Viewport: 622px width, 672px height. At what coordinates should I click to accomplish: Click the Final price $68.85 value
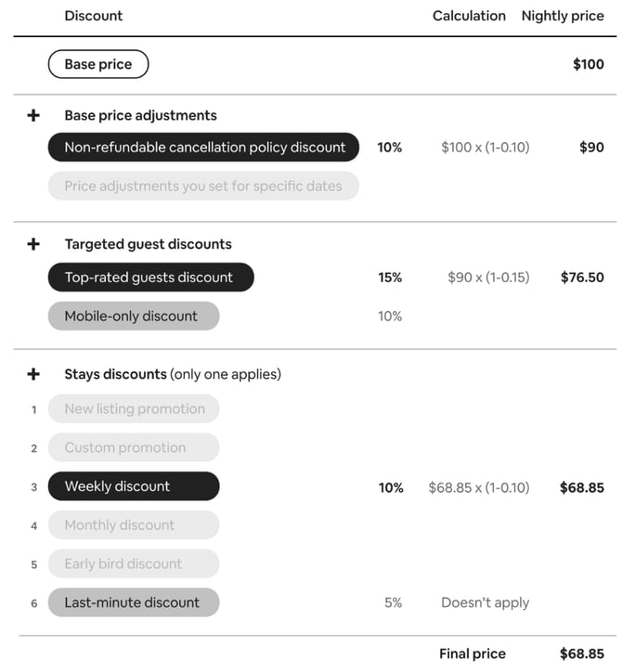(x=582, y=653)
